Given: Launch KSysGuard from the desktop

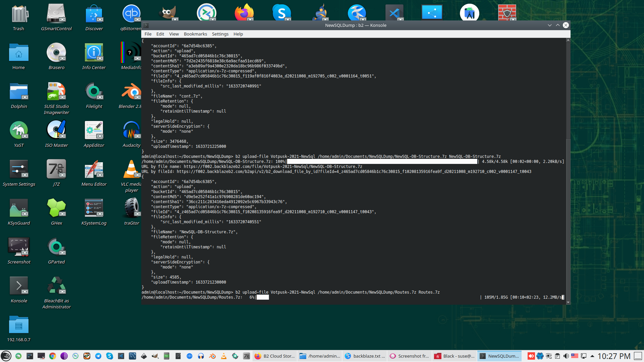Looking at the screenshot, I should point(19,209).
